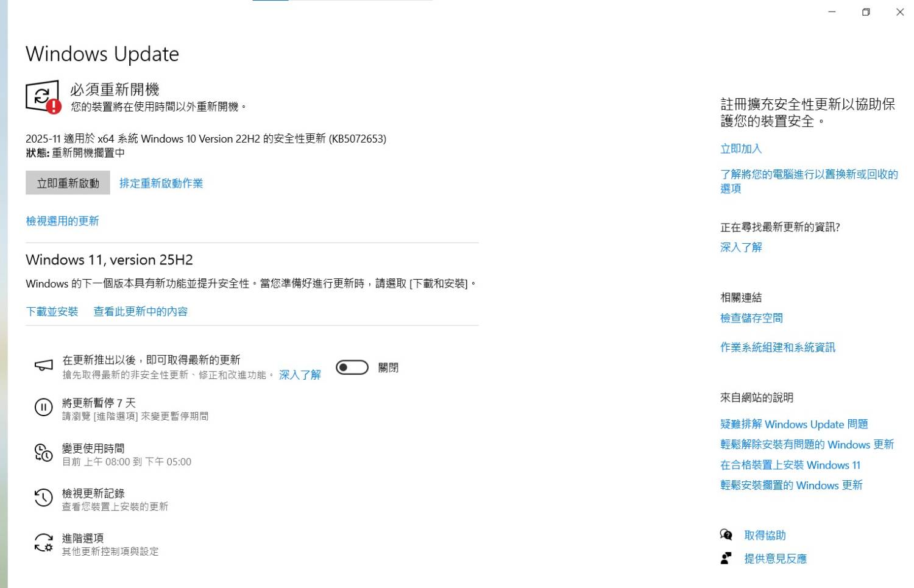Click the pause icon for pausing updates
914x588 pixels.
click(43, 407)
